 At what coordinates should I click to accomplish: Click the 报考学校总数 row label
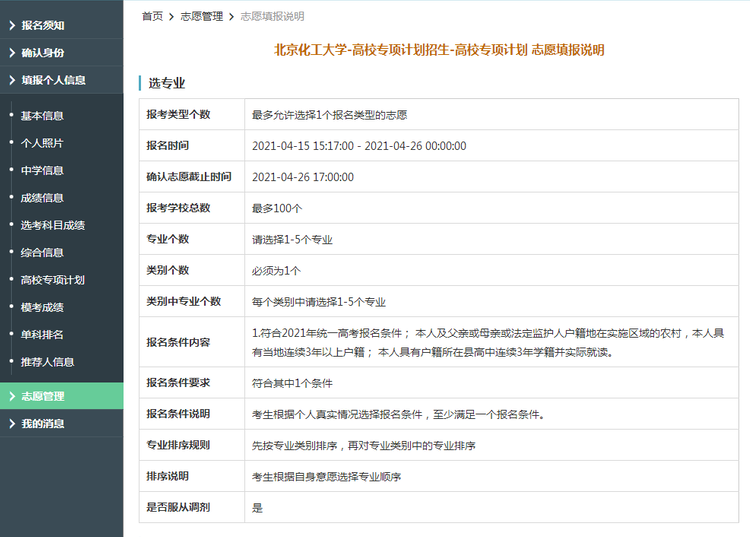pyautogui.click(x=178, y=208)
